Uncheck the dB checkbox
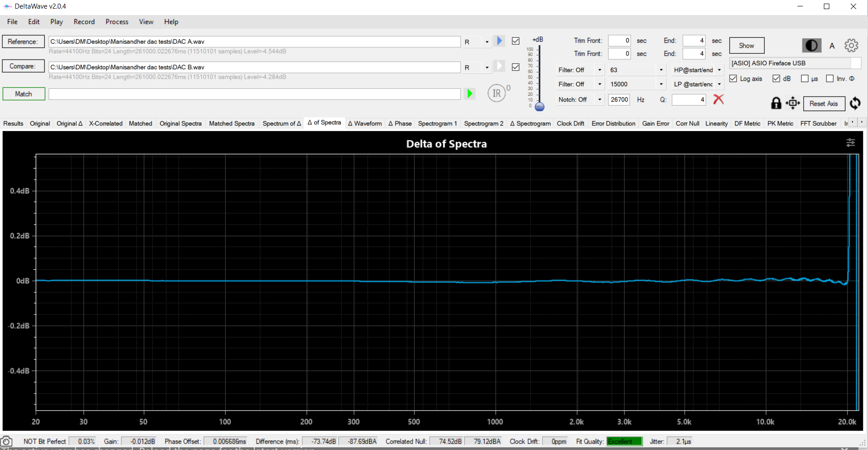Image resolution: width=868 pixels, height=450 pixels. pos(777,78)
